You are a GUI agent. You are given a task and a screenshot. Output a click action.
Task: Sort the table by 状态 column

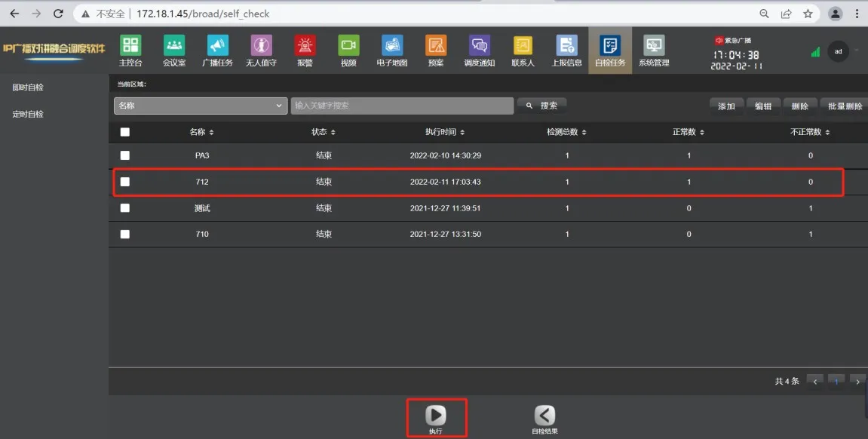pos(324,131)
